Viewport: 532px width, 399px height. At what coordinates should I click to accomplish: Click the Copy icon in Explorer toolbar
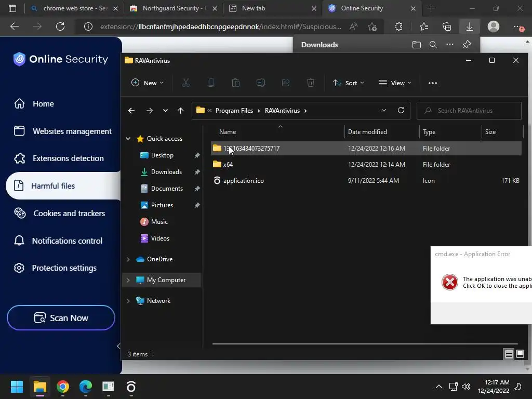click(211, 83)
